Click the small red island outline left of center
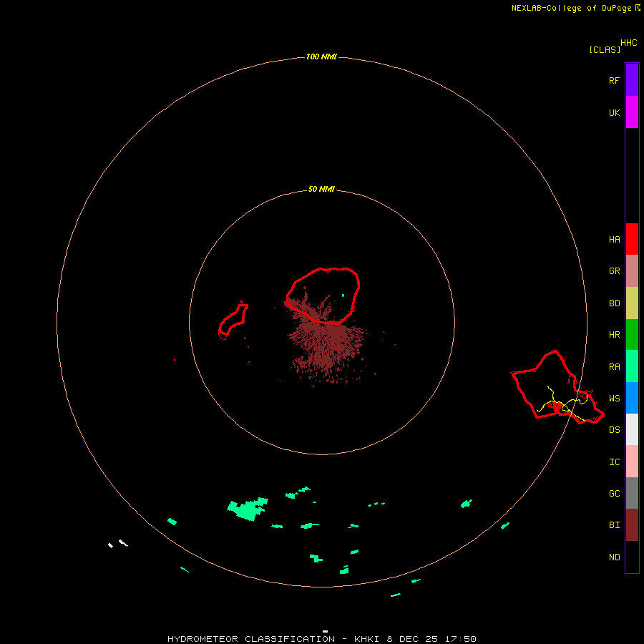The image size is (644, 644). pos(233,321)
